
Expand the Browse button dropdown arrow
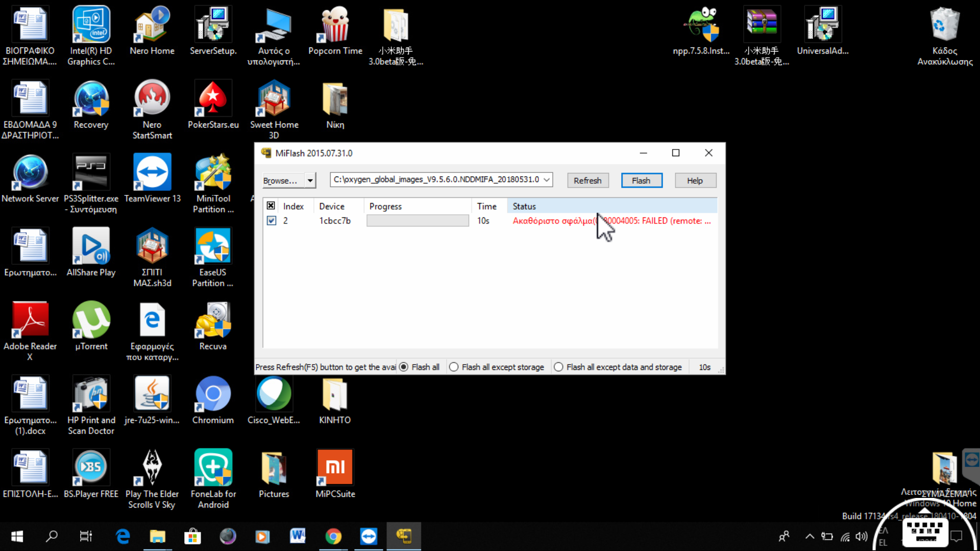[310, 181]
